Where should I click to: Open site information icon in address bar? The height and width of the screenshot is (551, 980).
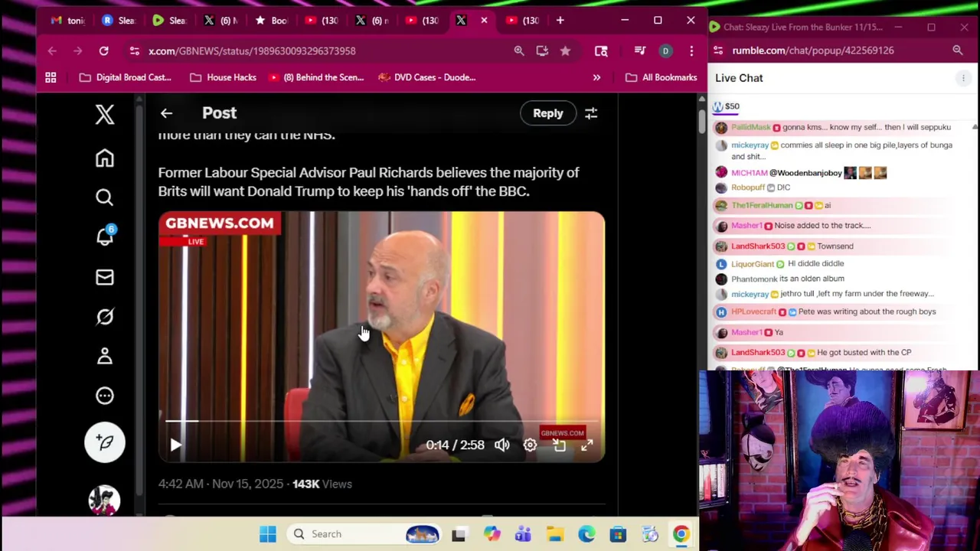135,51
